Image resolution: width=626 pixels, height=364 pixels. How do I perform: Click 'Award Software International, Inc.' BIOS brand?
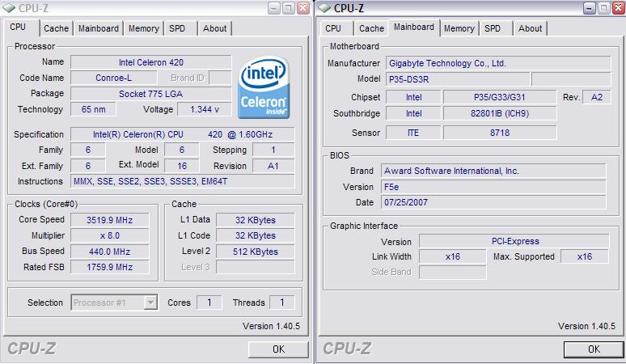493,171
